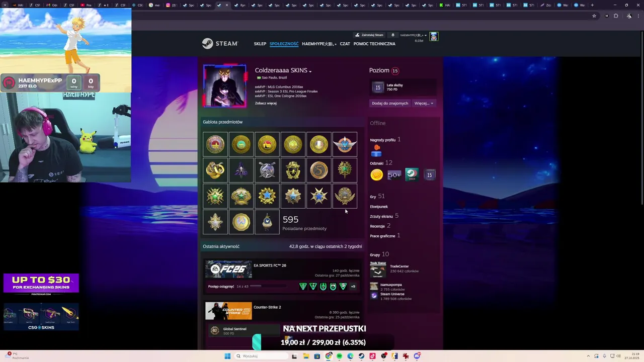This screenshot has width=644, height=362.
Task: Open the SPOŁECZNOŚĆ community menu
Action: click(284, 44)
